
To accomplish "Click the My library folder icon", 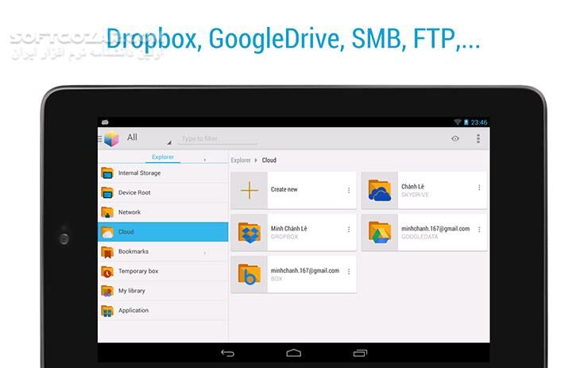I will tap(107, 291).
